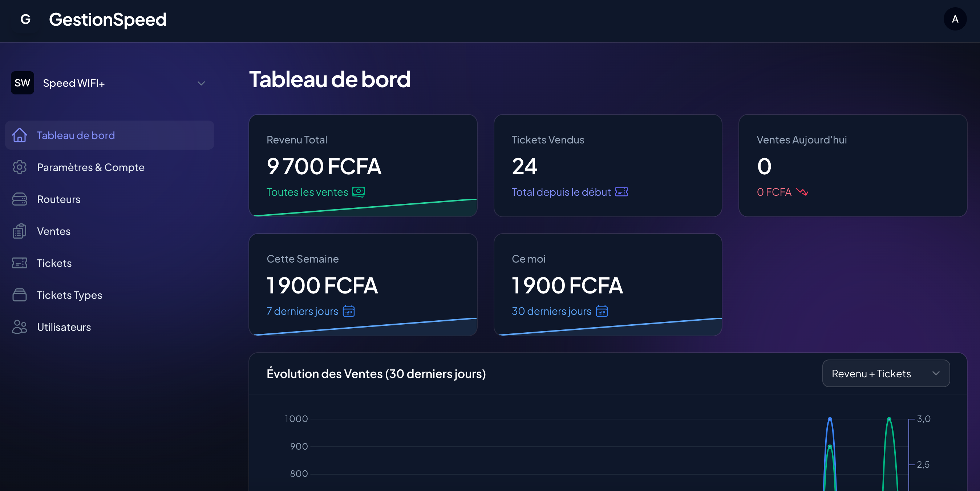980x491 pixels.
Task: Open the Routeurs server icon
Action: tap(19, 199)
